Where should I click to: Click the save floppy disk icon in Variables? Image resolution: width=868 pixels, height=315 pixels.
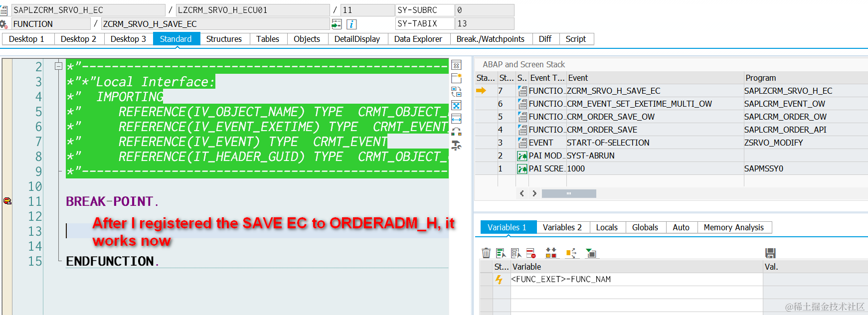770,253
